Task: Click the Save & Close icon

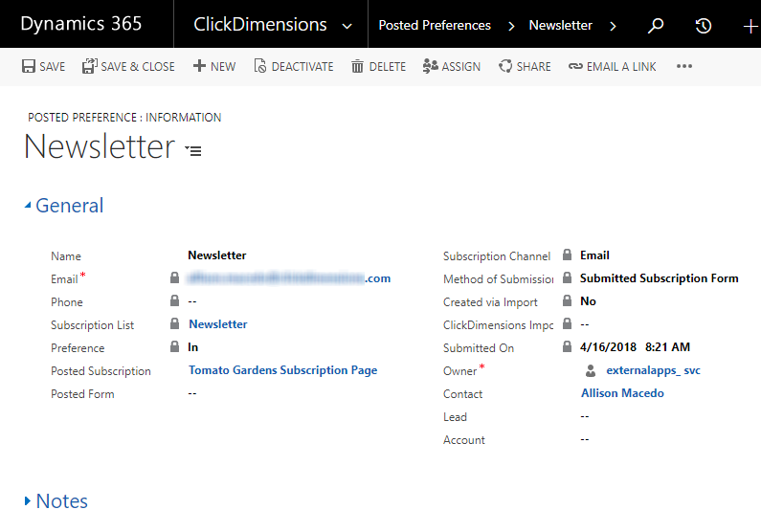Action: [90, 66]
